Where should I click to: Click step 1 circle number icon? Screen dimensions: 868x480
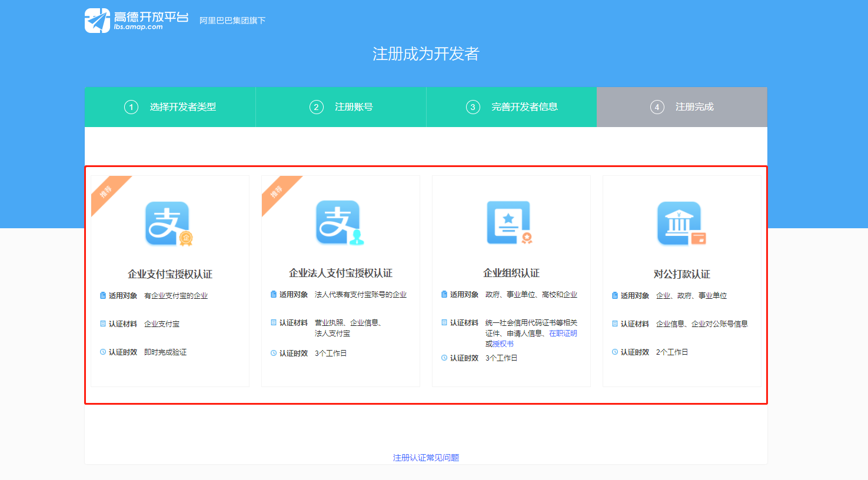131,107
